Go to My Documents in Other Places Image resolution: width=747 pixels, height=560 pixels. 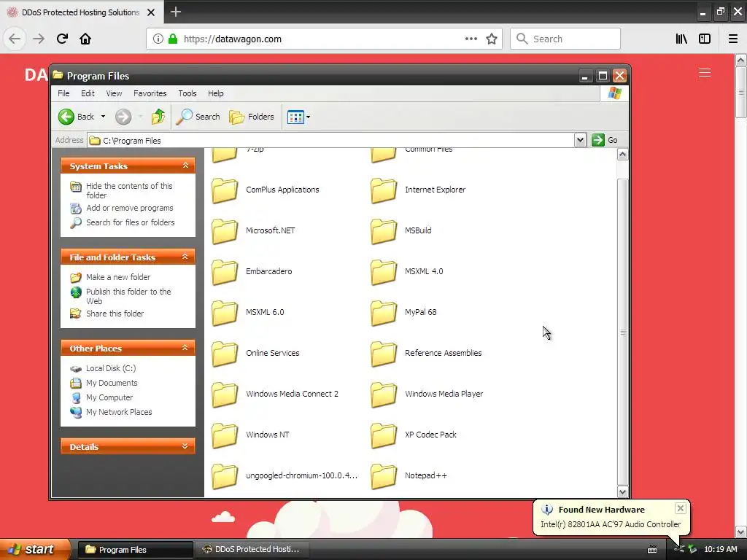(112, 383)
